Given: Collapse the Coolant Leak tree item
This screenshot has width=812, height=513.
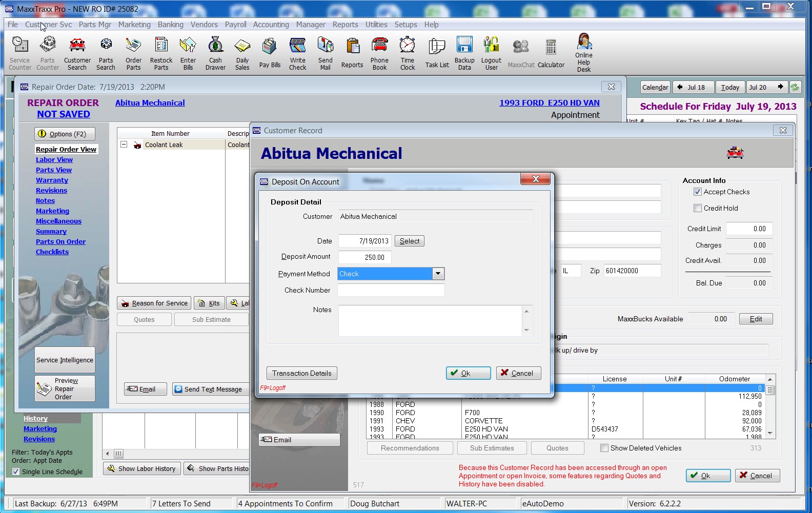Looking at the screenshot, I should tap(124, 145).
